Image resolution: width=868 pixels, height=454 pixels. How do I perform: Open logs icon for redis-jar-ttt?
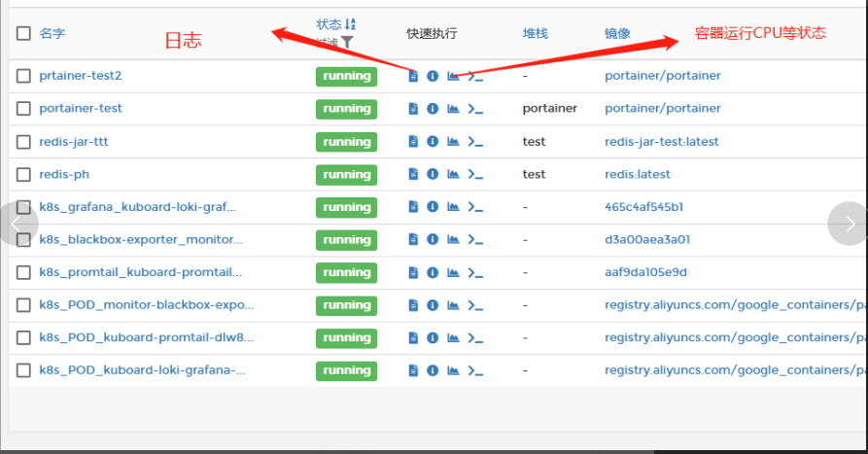[413, 141]
